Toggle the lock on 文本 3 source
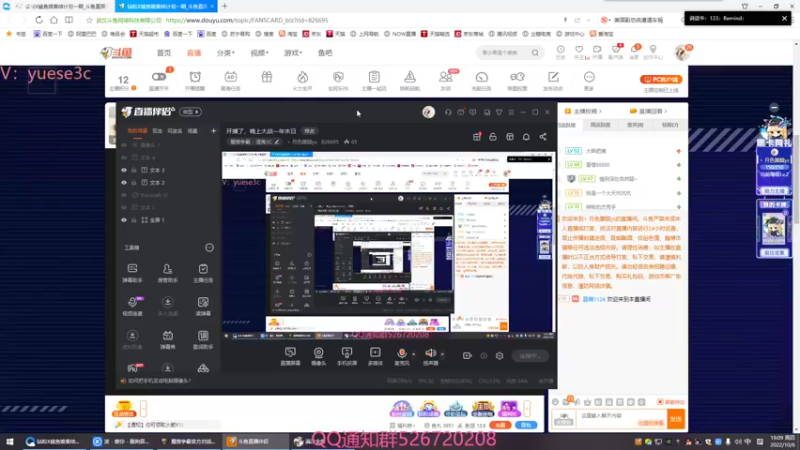The height and width of the screenshot is (450, 800). pos(134,170)
